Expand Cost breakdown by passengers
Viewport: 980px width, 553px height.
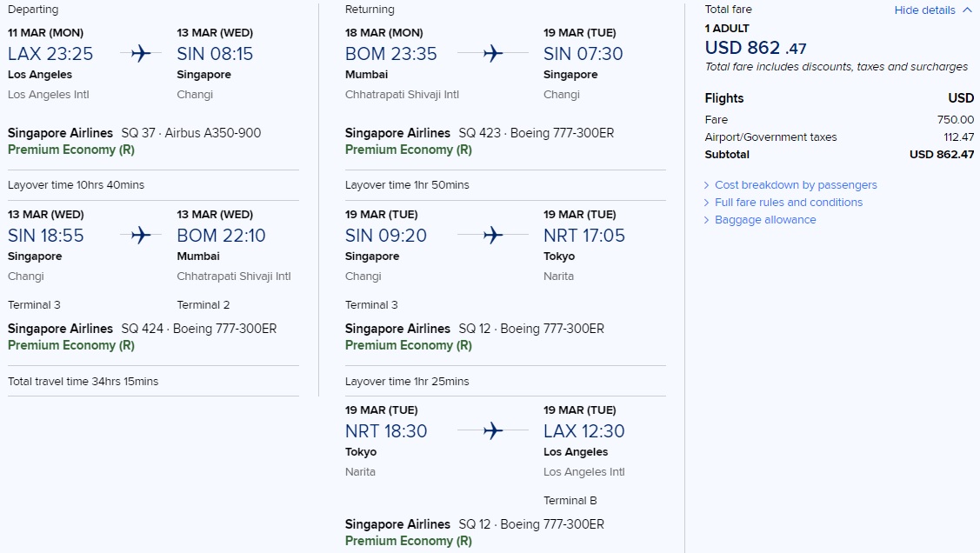click(795, 185)
